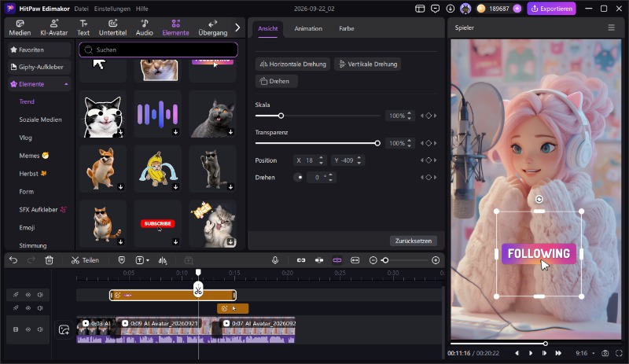Take a snapshot with camera icon in Spieler
The width and height of the screenshot is (629, 364).
point(605,353)
